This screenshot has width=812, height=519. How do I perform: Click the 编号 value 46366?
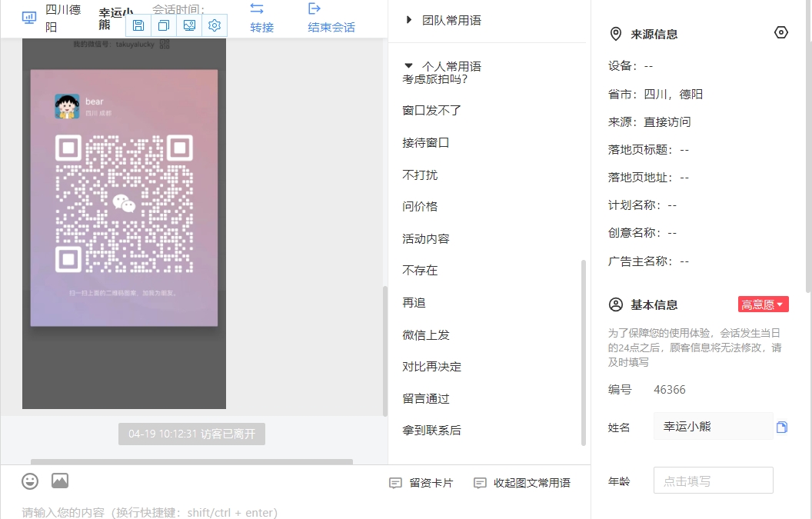670,390
